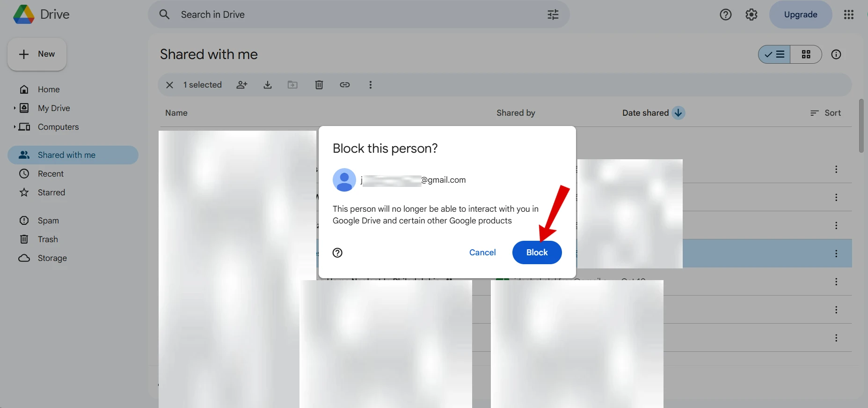The image size is (868, 408).
Task: Open Spam in the sidebar
Action: 48,221
